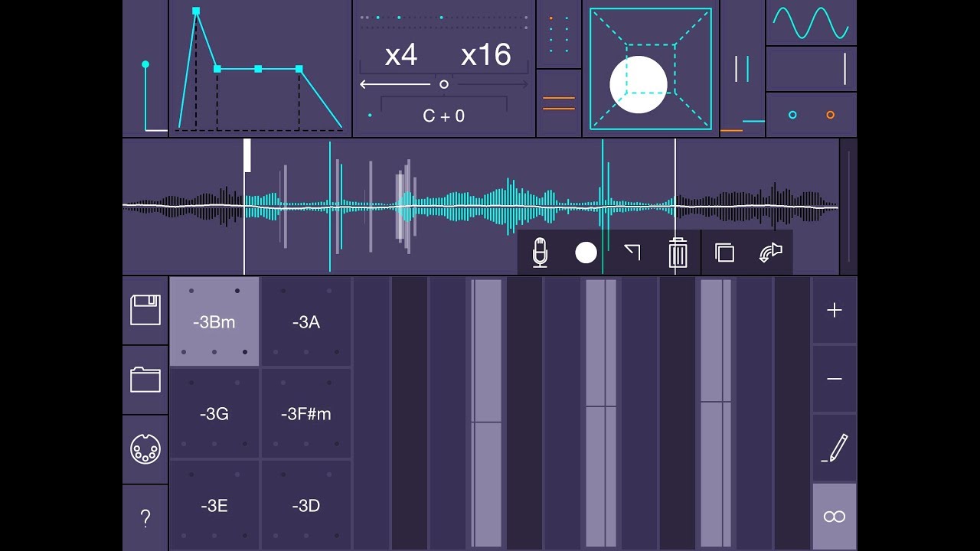Click the white record circle button
Screen dimensions: 980x551
(x=586, y=253)
